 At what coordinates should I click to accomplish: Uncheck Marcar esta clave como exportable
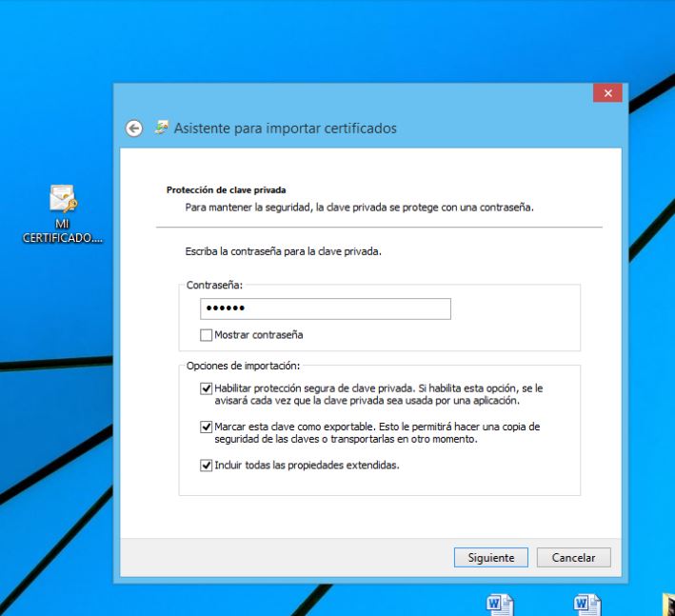click(207, 427)
